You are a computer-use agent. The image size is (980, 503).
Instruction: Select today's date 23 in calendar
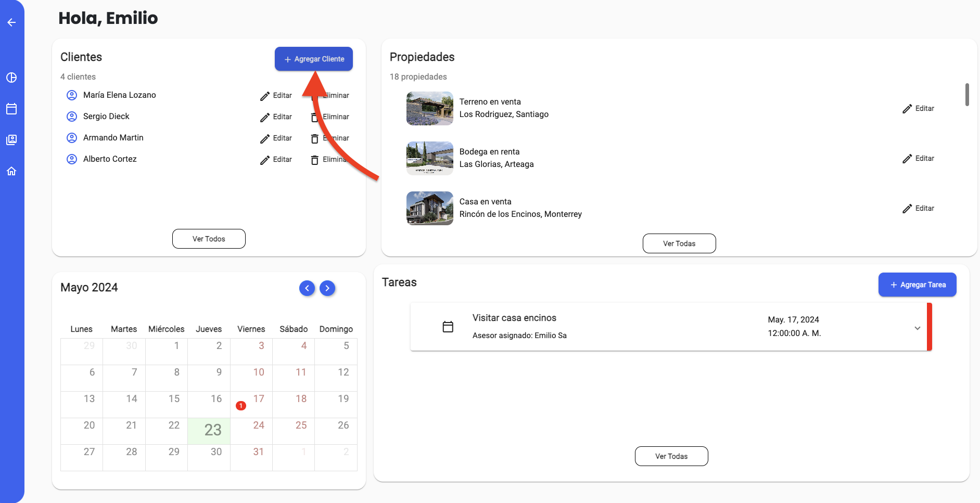click(209, 431)
